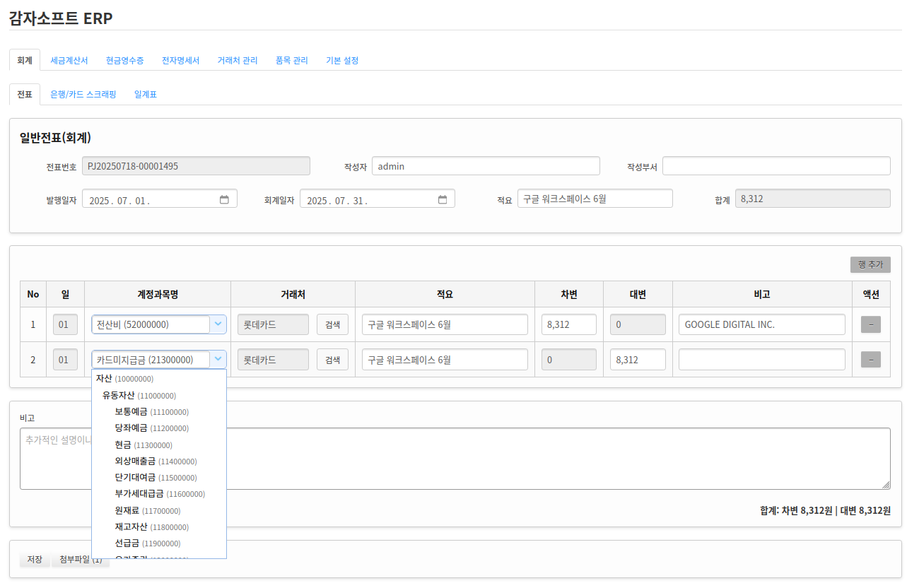Go to 일계표 sub-tab
The width and height of the screenshot is (907, 588).
click(146, 95)
